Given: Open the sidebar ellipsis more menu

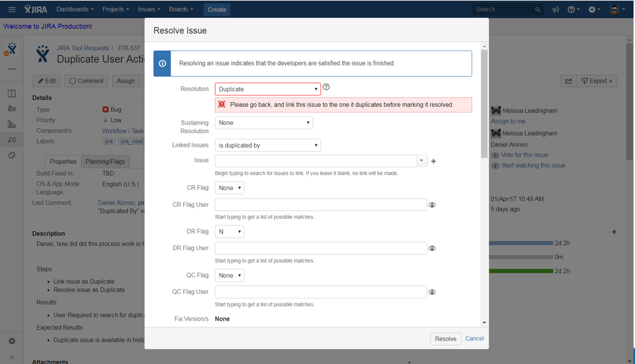Looking at the screenshot, I should click(11, 69).
